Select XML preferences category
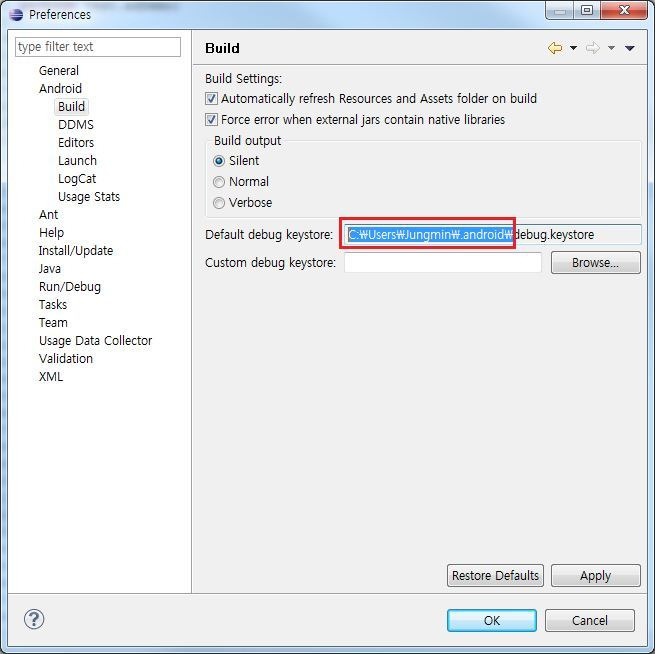 [51, 376]
